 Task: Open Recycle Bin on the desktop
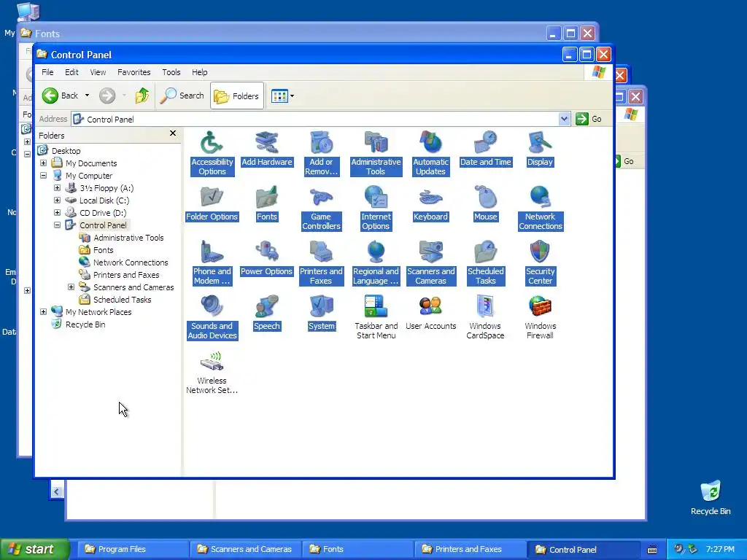(x=711, y=497)
